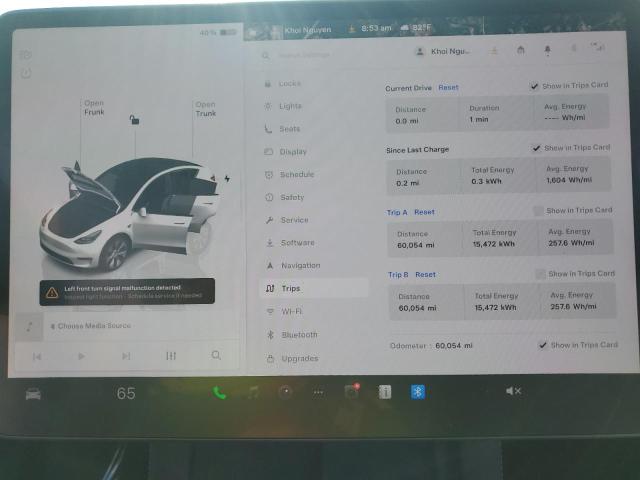Reset Trip A
640x480 pixels.
coord(424,212)
